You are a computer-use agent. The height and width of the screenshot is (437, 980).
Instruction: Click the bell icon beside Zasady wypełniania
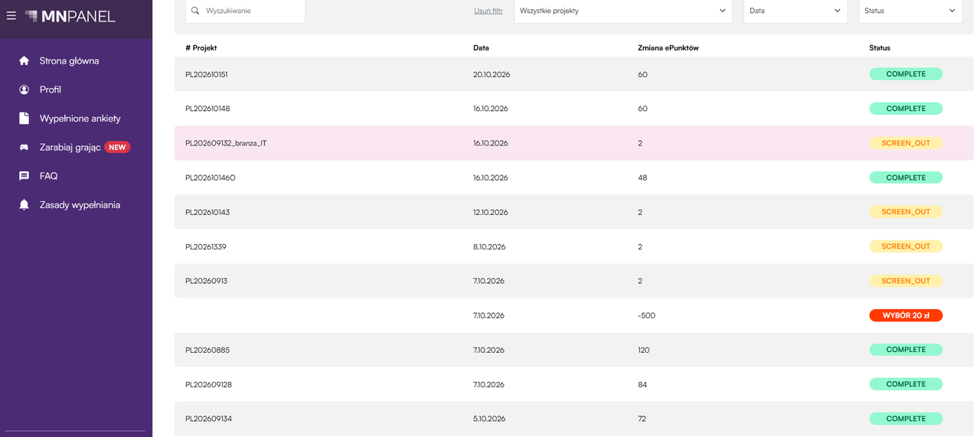(x=24, y=205)
